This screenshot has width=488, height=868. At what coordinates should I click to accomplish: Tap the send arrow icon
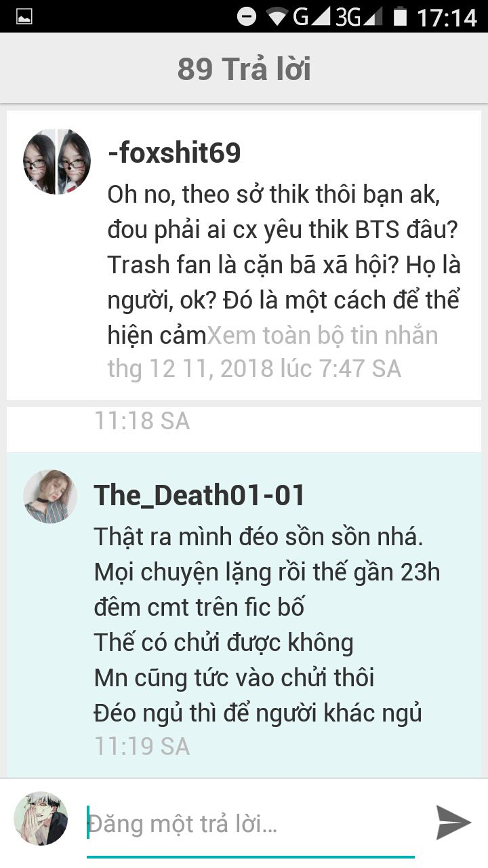tap(453, 823)
